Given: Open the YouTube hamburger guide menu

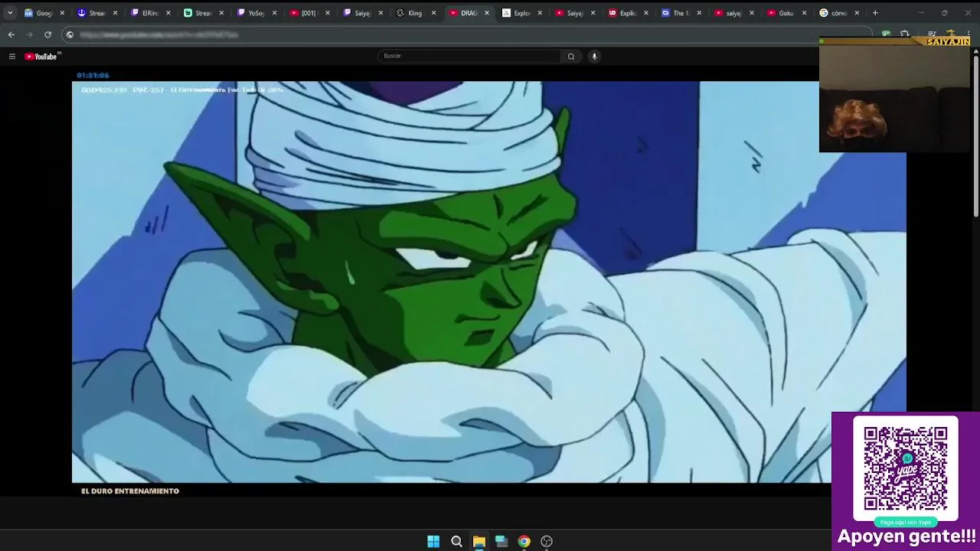Looking at the screenshot, I should 11,56.
